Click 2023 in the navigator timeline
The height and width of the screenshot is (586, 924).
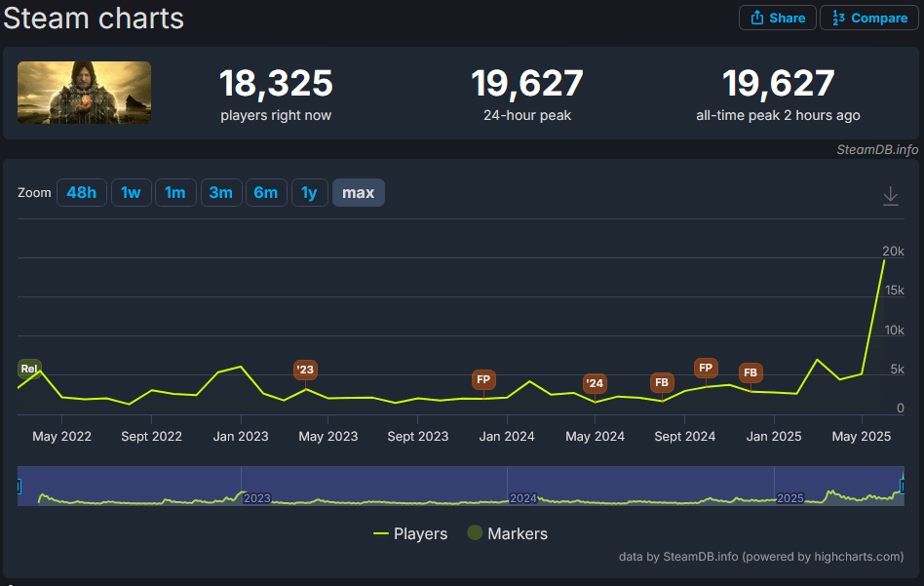pos(257,498)
